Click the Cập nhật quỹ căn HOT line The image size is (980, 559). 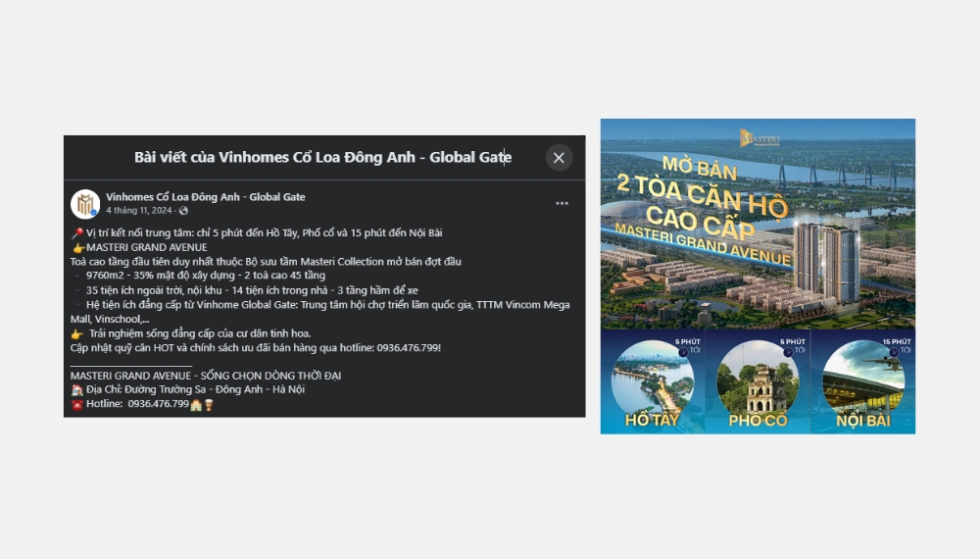click(256, 348)
